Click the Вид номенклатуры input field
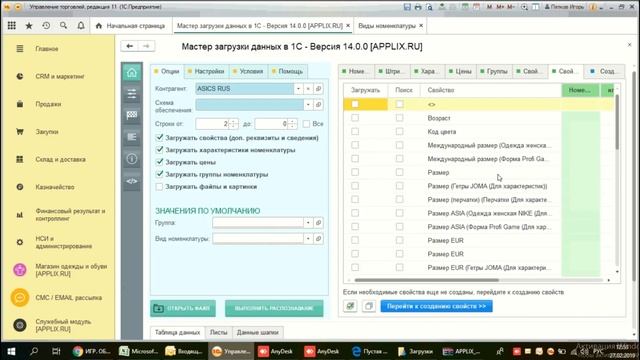This screenshot has height=360, width=640. 258,238
